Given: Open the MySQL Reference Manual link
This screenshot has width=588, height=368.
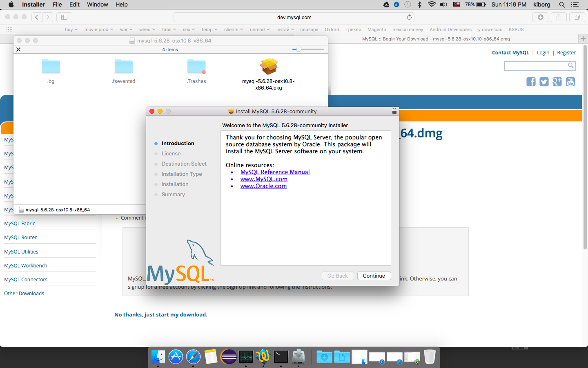Looking at the screenshot, I should 275,172.
